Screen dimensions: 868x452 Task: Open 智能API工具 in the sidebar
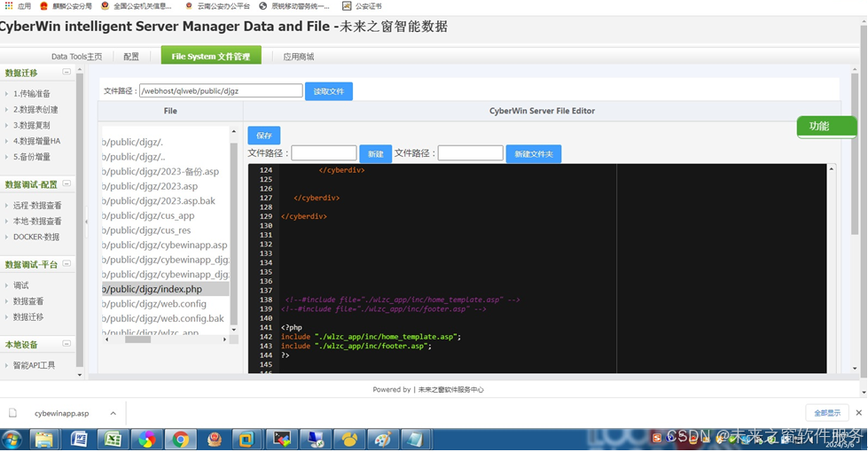[x=34, y=365]
